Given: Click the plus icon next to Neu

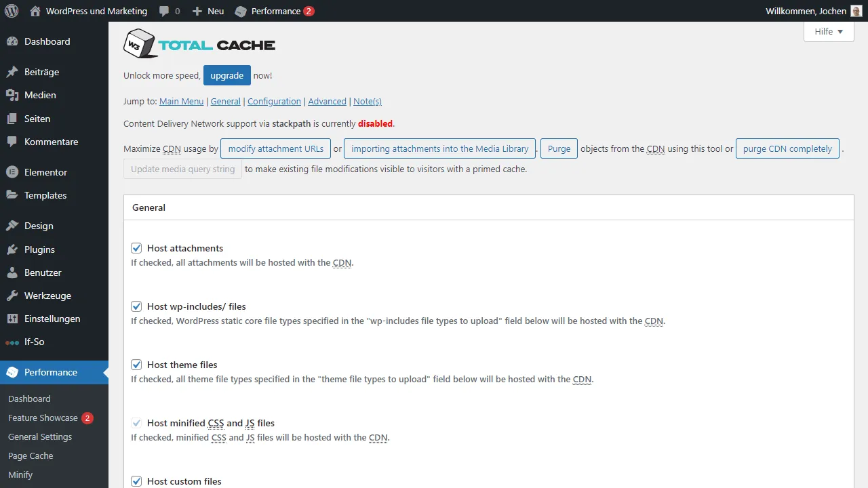Looking at the screenshot, I should pos(197,11).
